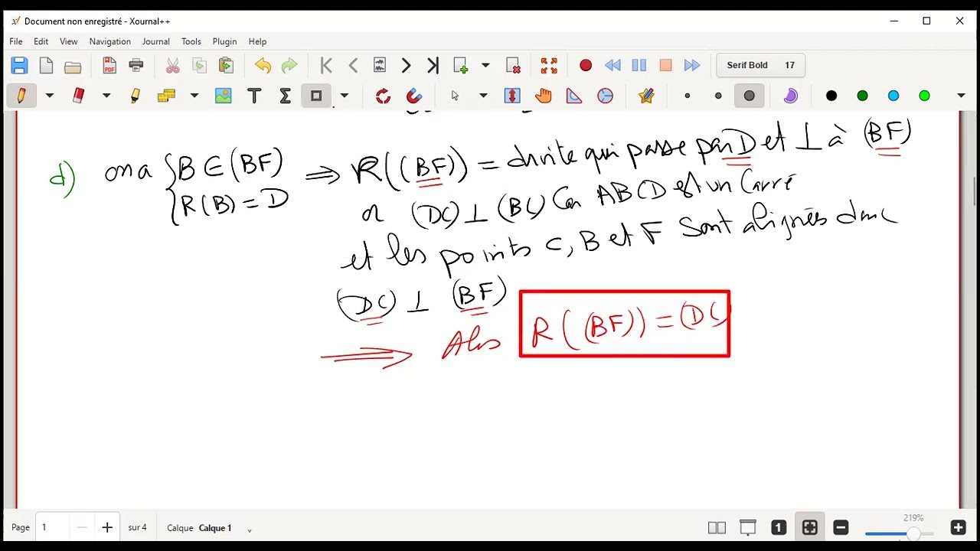Cut selection with scissors icon
The image size is (980, 551).
point(173,66)
